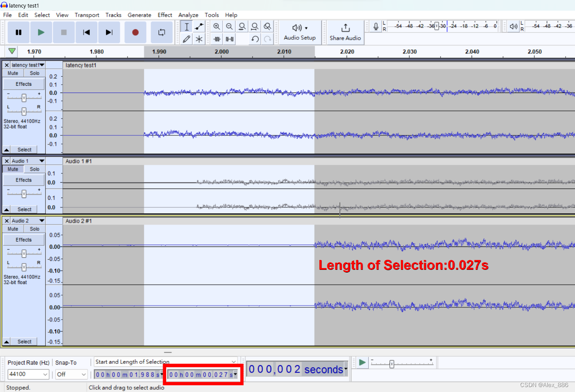575x392 pixels.
Task: Enable Loop playback
Action: pos(161,32)
